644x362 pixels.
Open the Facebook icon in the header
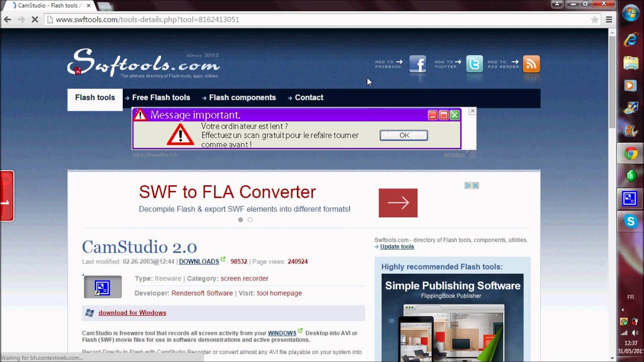click(x=418, y=64)
